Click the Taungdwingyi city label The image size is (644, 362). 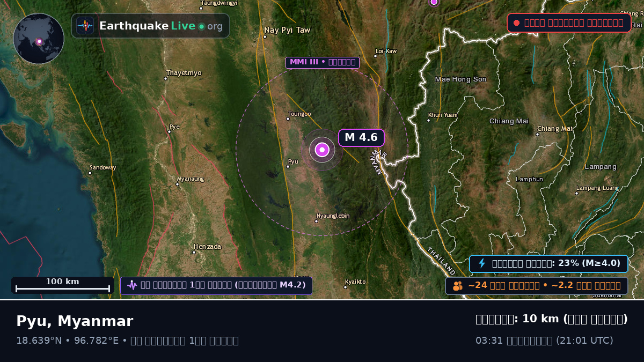218,3
